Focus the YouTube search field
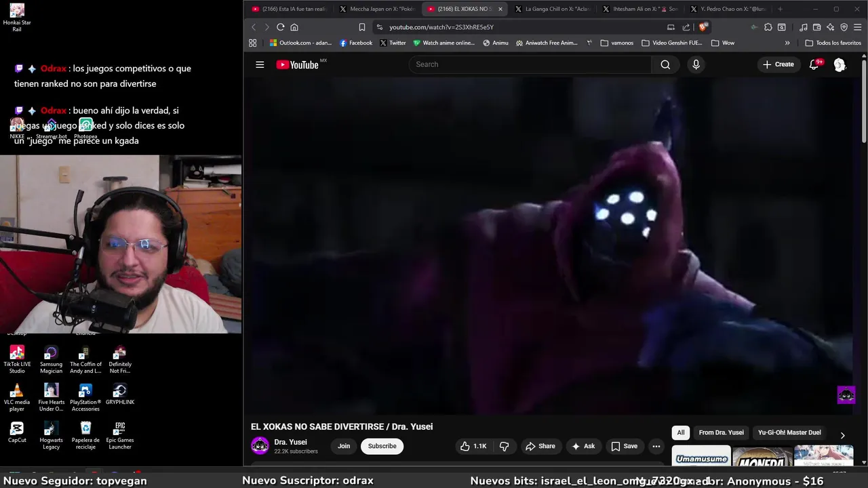This screenshot has width=868, height=488. click(x=530, y=64)
